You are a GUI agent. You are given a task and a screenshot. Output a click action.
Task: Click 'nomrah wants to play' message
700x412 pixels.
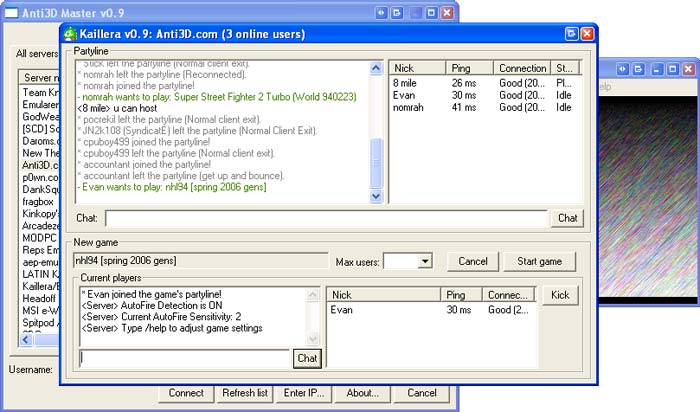point(219,97)
